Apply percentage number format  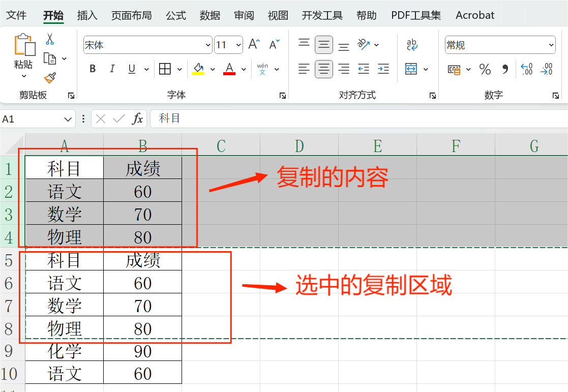coord(485,69)
